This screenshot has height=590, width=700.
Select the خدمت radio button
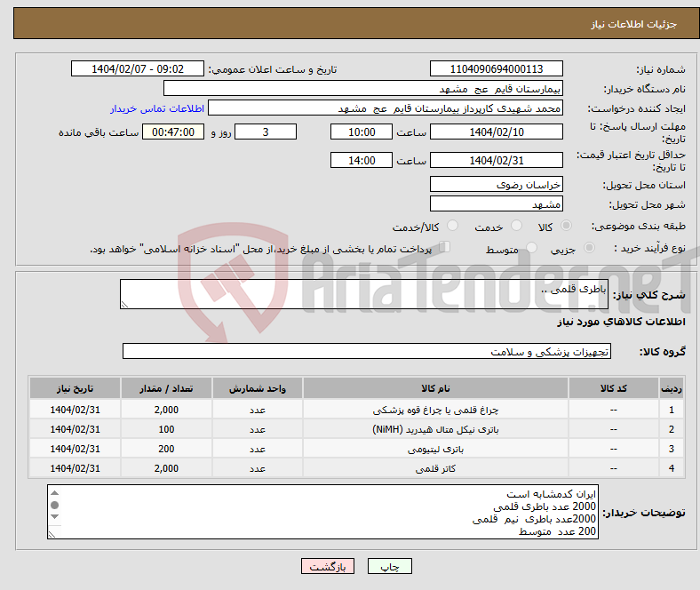coord(516,226)
